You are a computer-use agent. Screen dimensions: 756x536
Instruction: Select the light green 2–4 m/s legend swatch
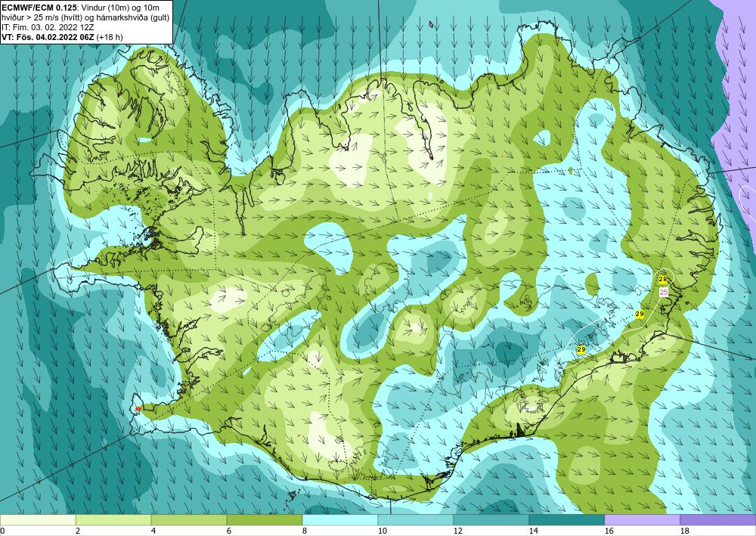(x=113, y=519)
